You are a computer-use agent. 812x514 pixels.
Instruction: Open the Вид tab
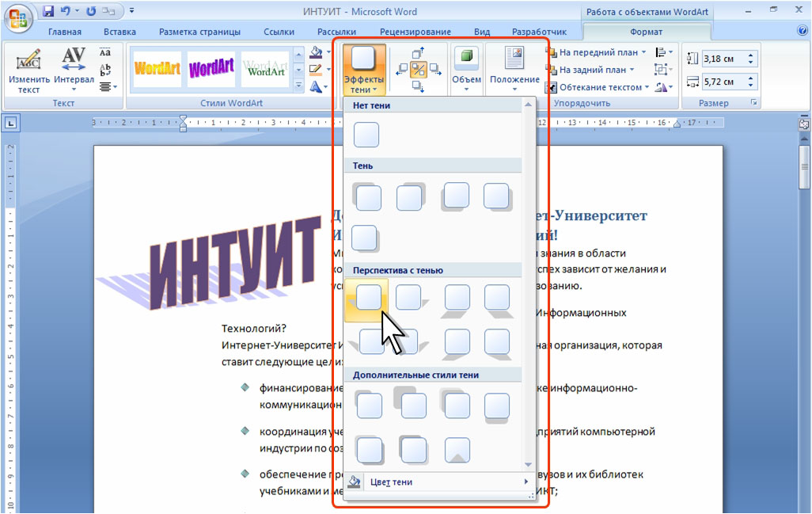482,32
